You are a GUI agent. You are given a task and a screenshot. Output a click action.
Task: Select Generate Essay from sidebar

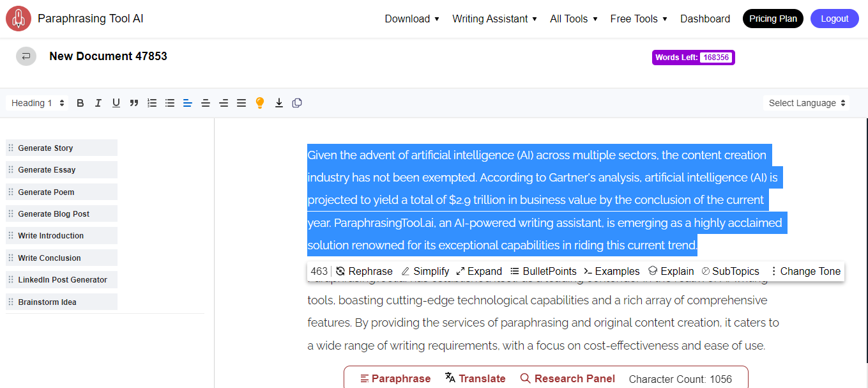61,169
